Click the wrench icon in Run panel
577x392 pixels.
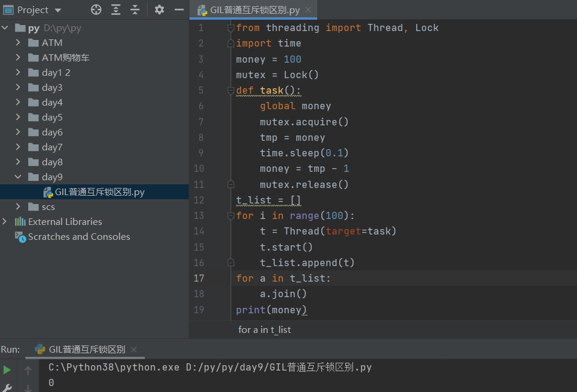pos(7,388)
